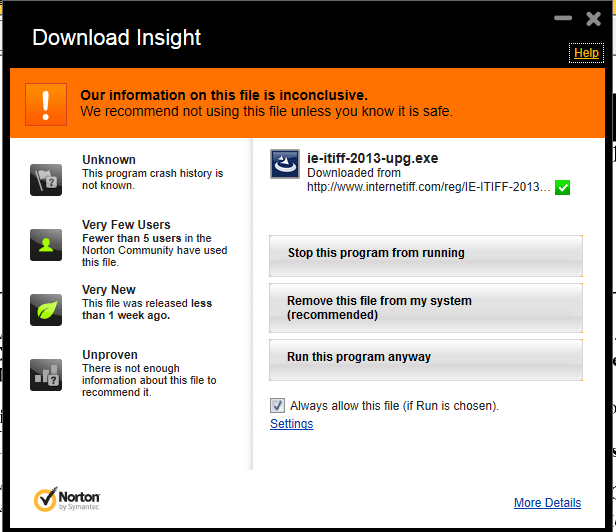This screenshot has width=616, height=532.
Task: Click the Very New green leaf icon
Action: (x=46, y=310)
